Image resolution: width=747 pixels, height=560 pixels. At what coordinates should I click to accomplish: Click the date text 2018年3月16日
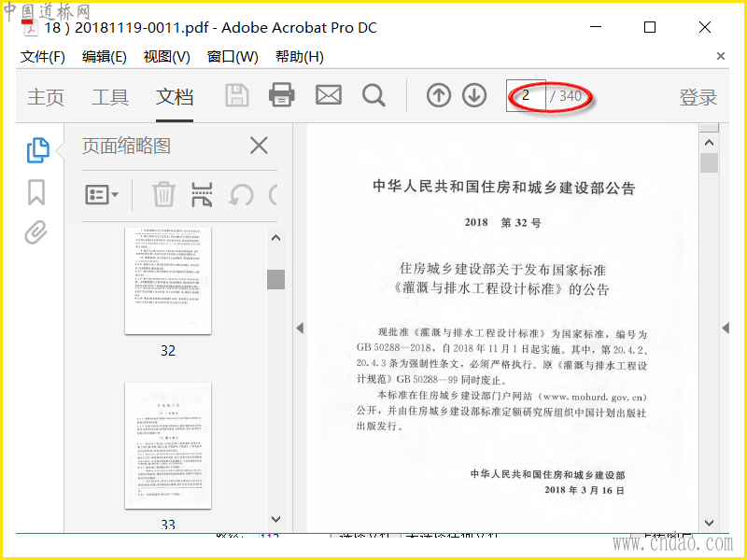[585, 490]
